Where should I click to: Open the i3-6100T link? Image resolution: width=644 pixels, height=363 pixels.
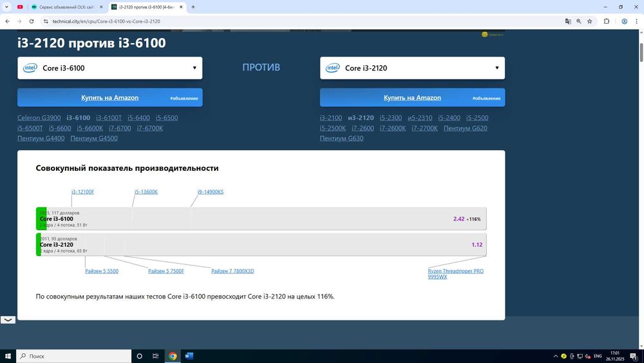[109, 118]
